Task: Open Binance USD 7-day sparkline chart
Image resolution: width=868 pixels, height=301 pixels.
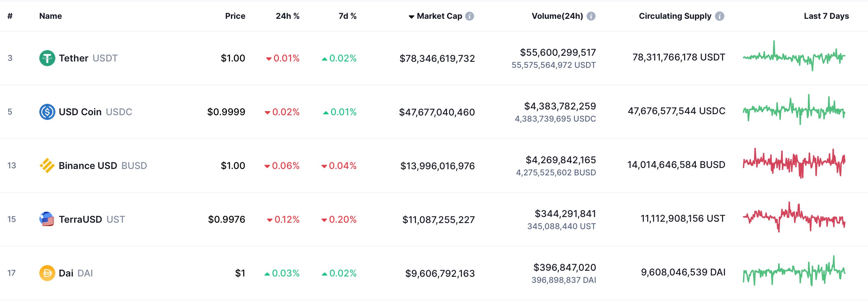Action: click(x=794, y=163)
